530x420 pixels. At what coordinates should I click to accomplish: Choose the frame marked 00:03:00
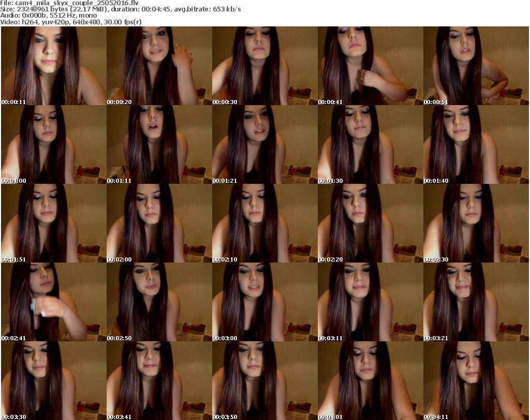(x=264, y=301)
